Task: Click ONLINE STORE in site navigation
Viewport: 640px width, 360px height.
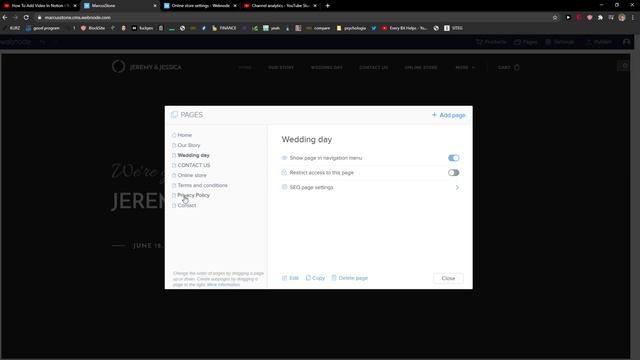Action: [x=421, y=67]
